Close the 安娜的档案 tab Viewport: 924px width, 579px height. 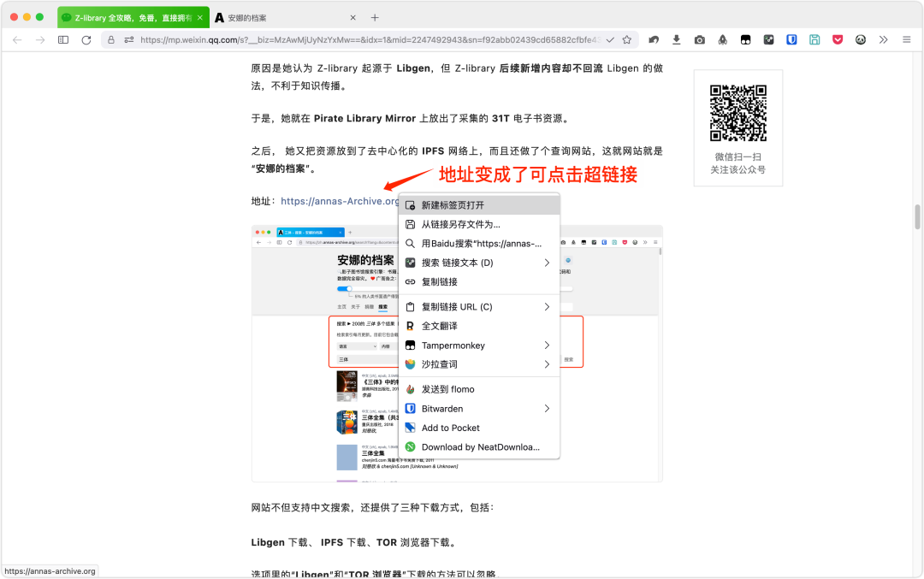pyautogui.click(x=353, y=18)
